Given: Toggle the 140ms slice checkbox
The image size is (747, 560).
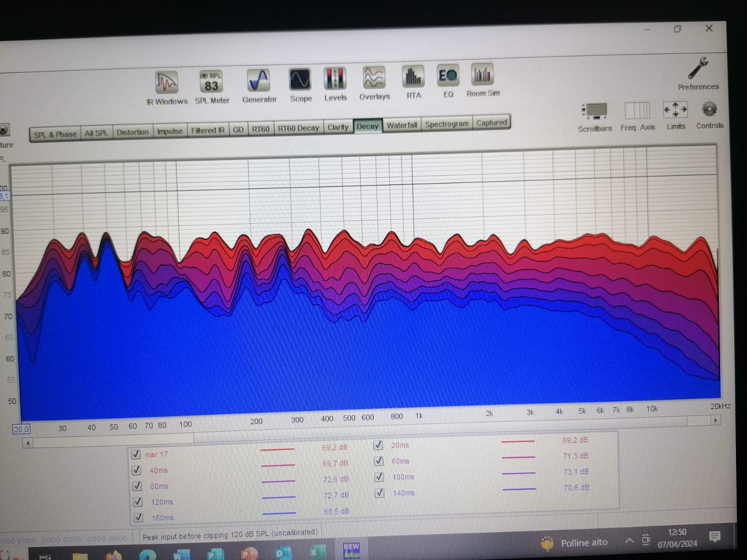Looking at the screenshot, I should 380,492.
